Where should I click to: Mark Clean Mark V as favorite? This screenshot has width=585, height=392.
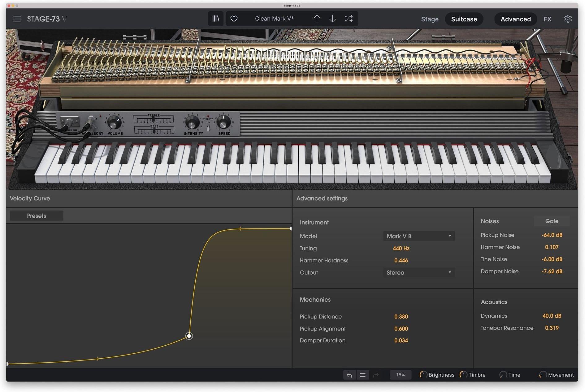coord(234,19)
